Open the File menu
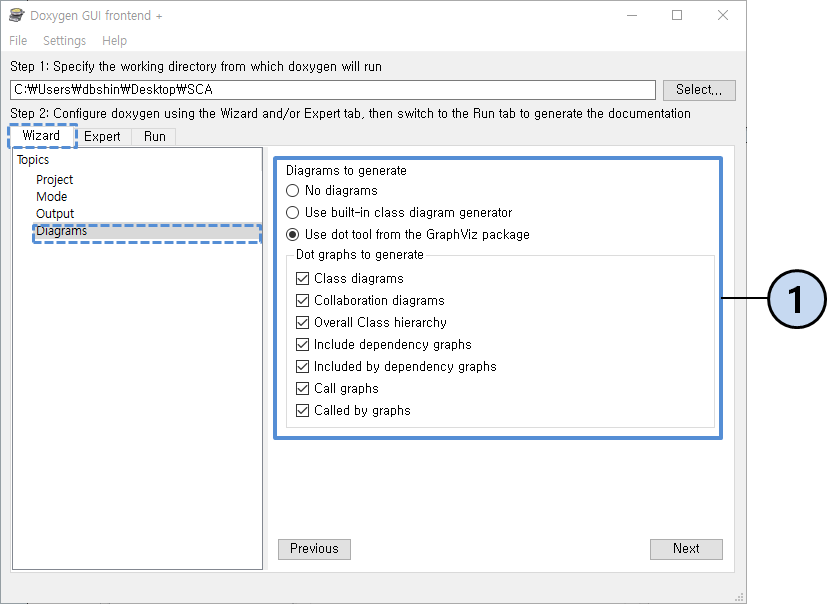Viewport: 829px width, 604px height. click(x=18, y=41)
